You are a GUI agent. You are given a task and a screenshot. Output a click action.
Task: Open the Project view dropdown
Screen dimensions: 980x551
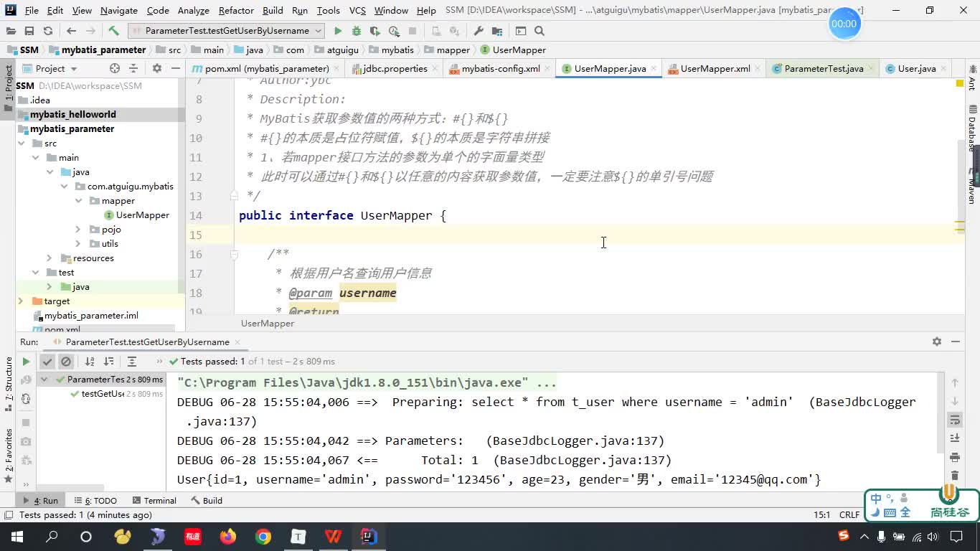[50, 68]
